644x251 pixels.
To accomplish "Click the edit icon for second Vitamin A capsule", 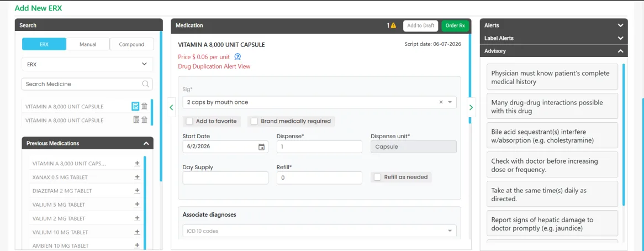I will coord(136,120).
